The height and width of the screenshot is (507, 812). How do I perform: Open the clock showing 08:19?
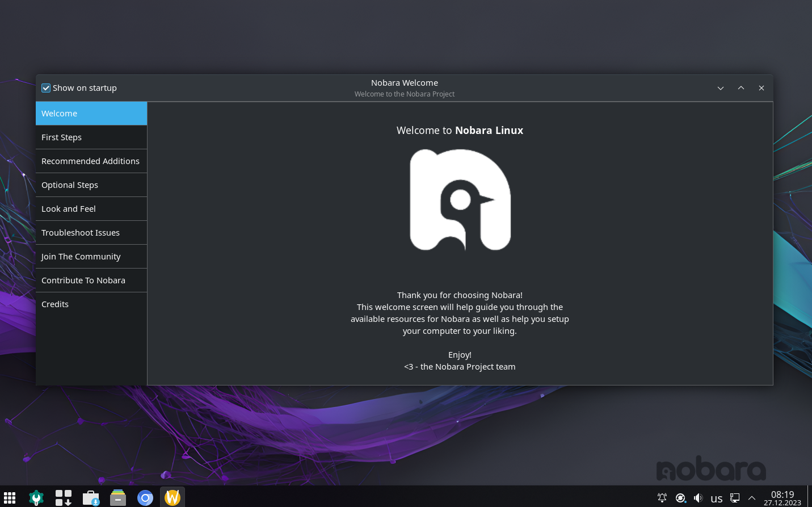click(782, 498)
